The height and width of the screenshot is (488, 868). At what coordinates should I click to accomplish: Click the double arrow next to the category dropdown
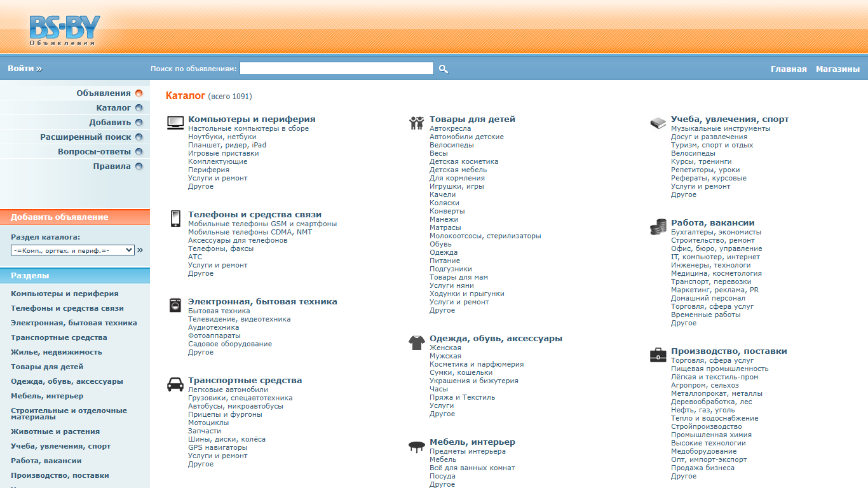coord(140,250)
